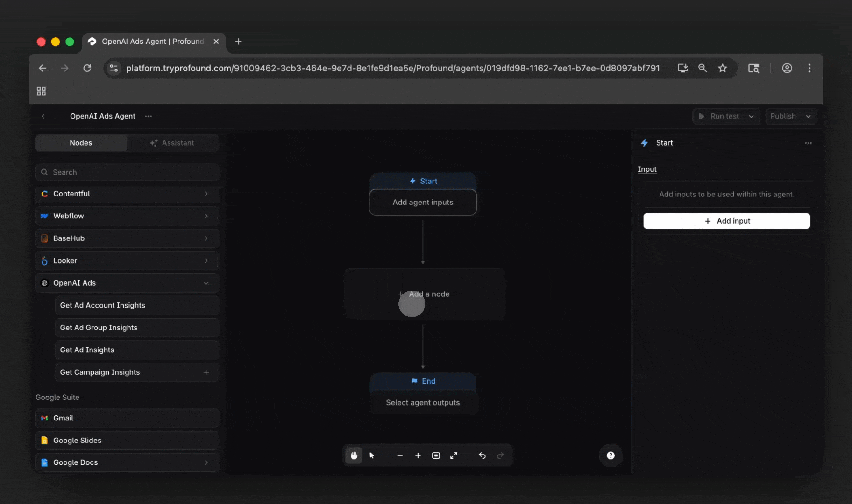Image resolution: width=852 pixels, height=504 pixels.
Task: Select the OpenAI Ads Agent browser tab
Action: point(154,42)
